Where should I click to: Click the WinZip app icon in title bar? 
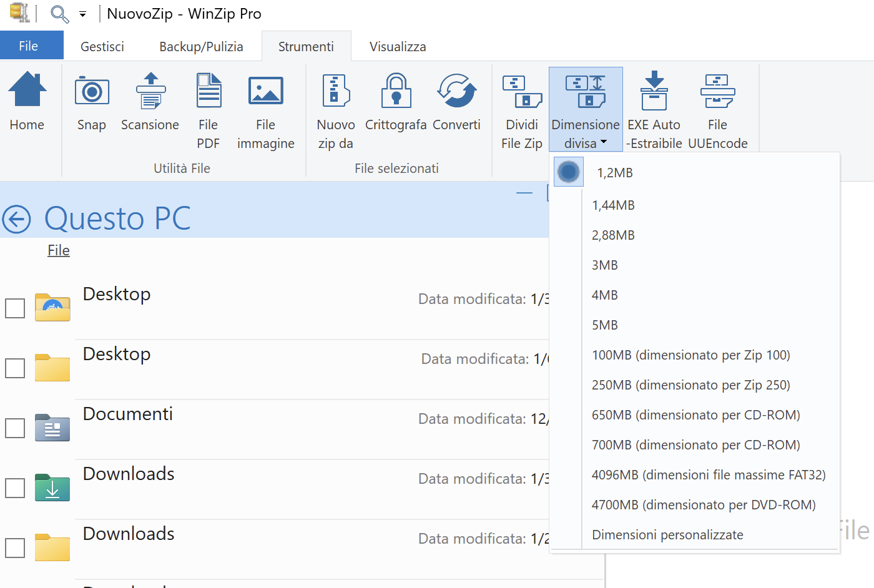coord(20,13)
